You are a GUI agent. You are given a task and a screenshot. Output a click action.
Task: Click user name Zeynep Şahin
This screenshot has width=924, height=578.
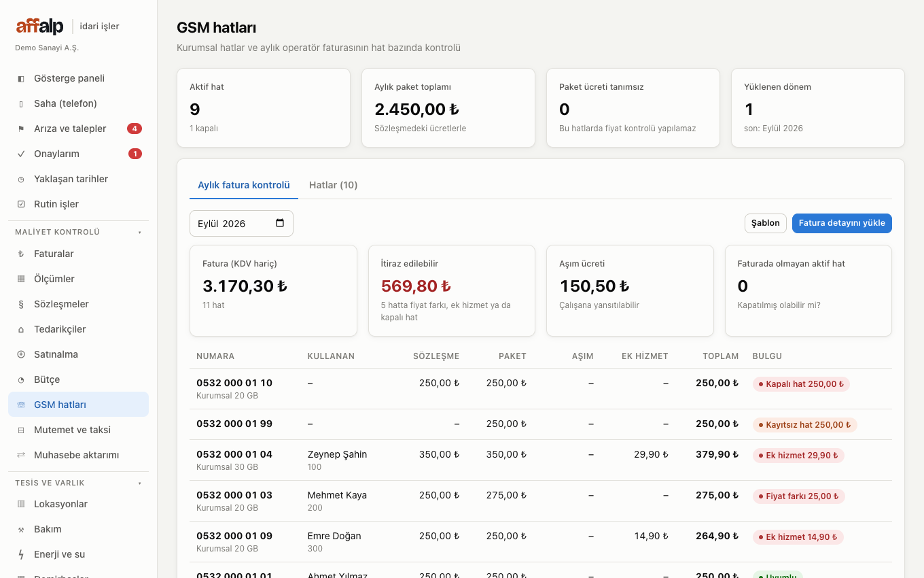337,454
